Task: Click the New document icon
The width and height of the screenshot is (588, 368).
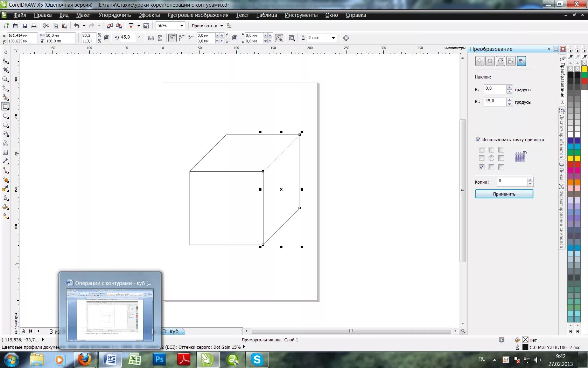Action: pos(6,26)
